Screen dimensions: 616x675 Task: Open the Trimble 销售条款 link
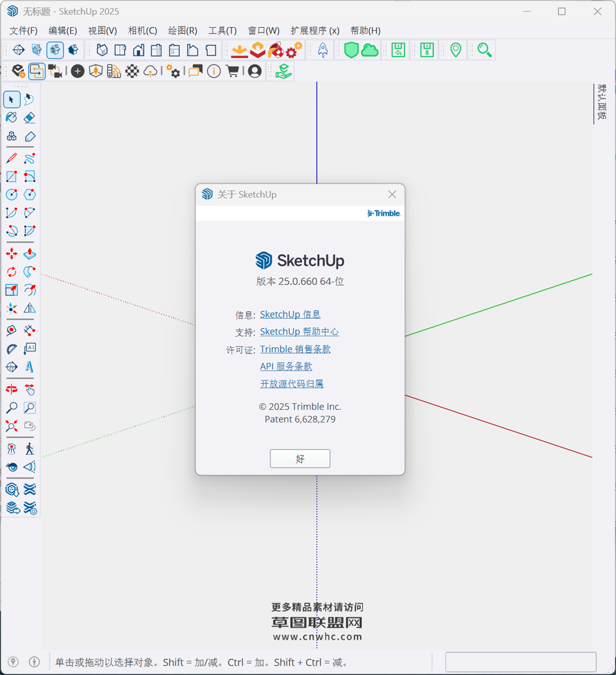point(295,349)
